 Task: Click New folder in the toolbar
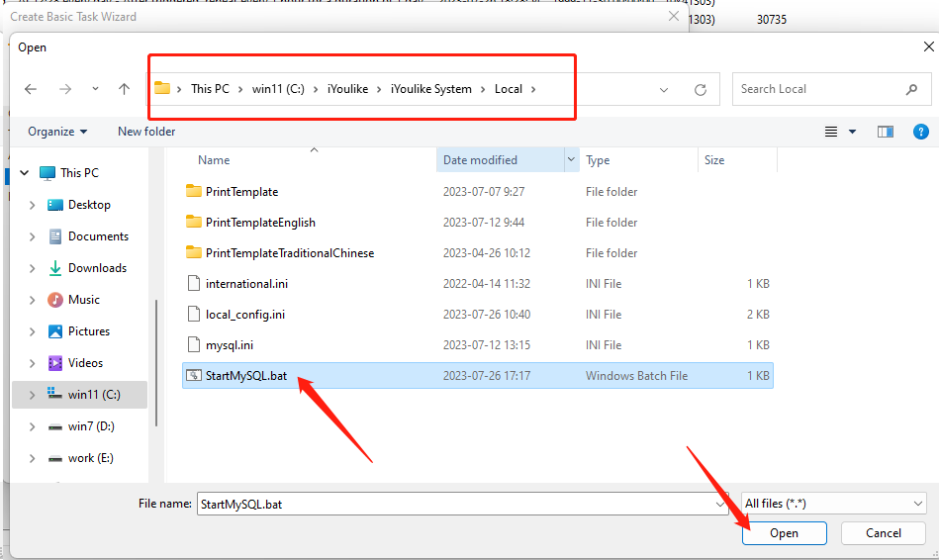tap(146, 132)
